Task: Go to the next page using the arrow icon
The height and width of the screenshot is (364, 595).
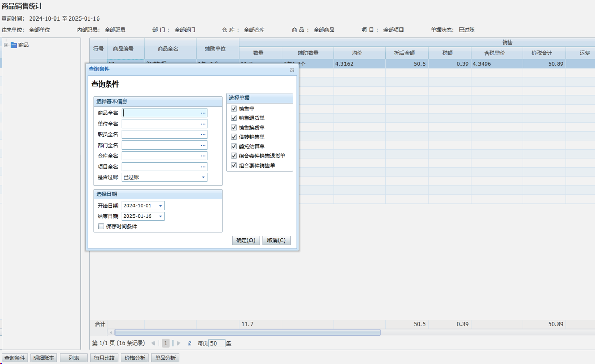Action: pos(179,343)
